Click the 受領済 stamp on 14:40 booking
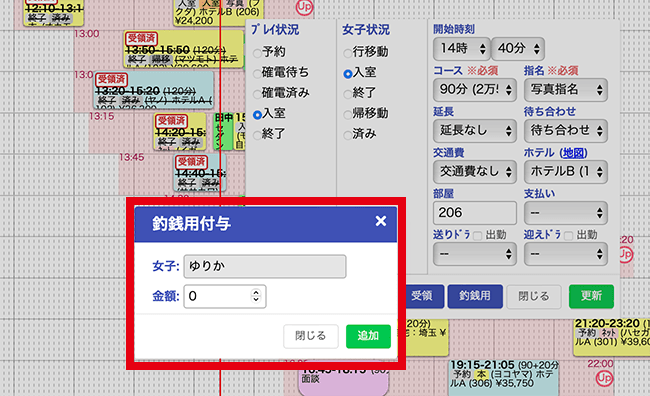This screenshot has width=650, height=396. [x=191, y=161]
